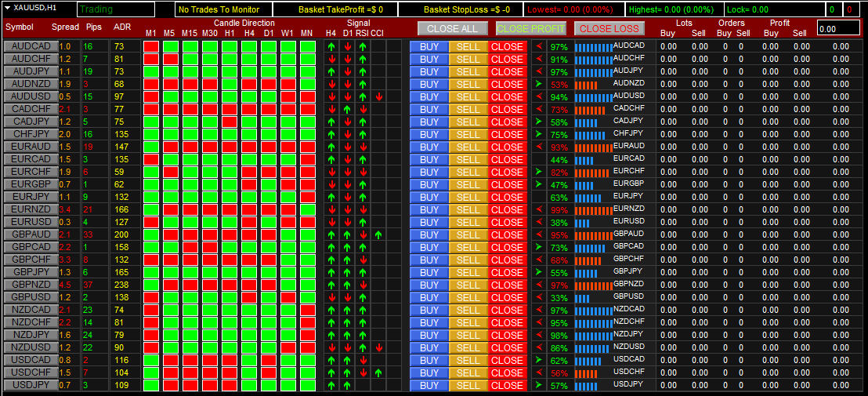Click the GBPAUD pips value 33
This screenshot has height=396, width=868.
(89, 234)
